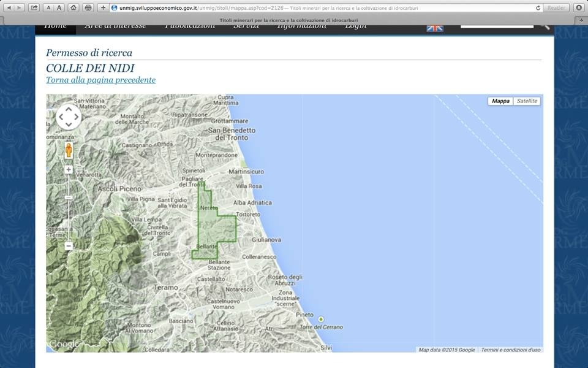Click the home icon in Safari toolbar
The image size is (588, 368).
[x=73, y=8]
